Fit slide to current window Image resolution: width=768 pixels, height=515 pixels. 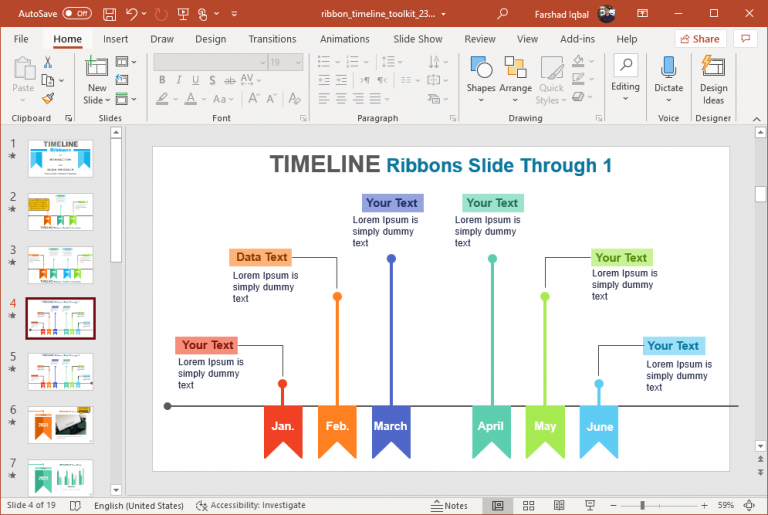749,505
